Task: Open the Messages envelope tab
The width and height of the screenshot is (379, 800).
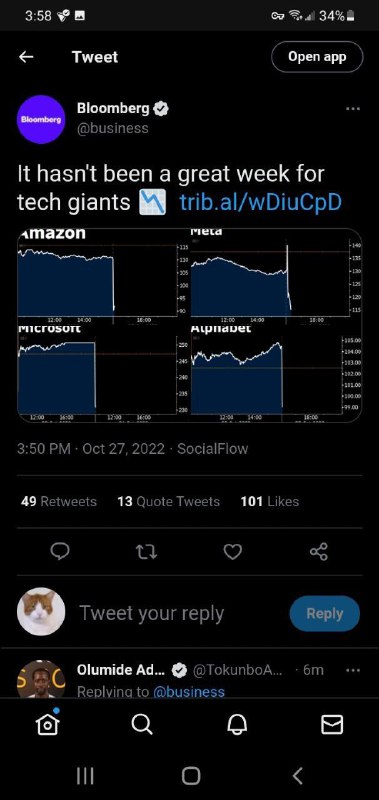Action: tap(332, 724)
